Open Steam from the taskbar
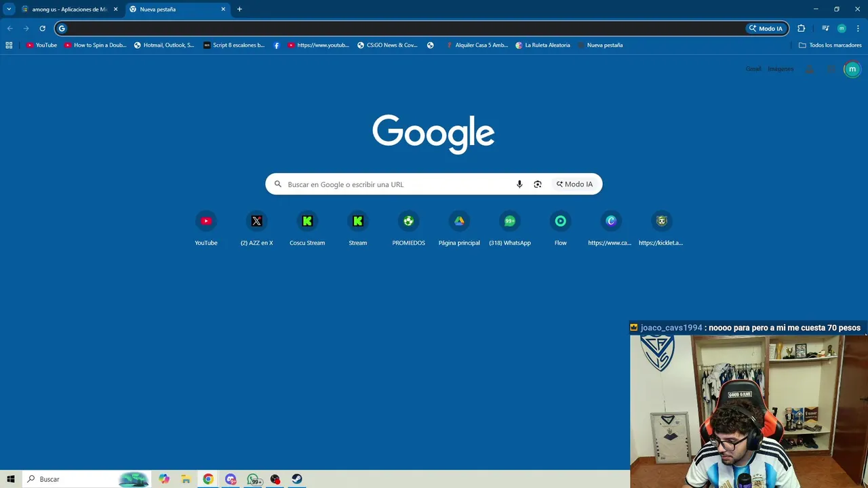This screenshot has height=488, width=868. tap(297, 479)
